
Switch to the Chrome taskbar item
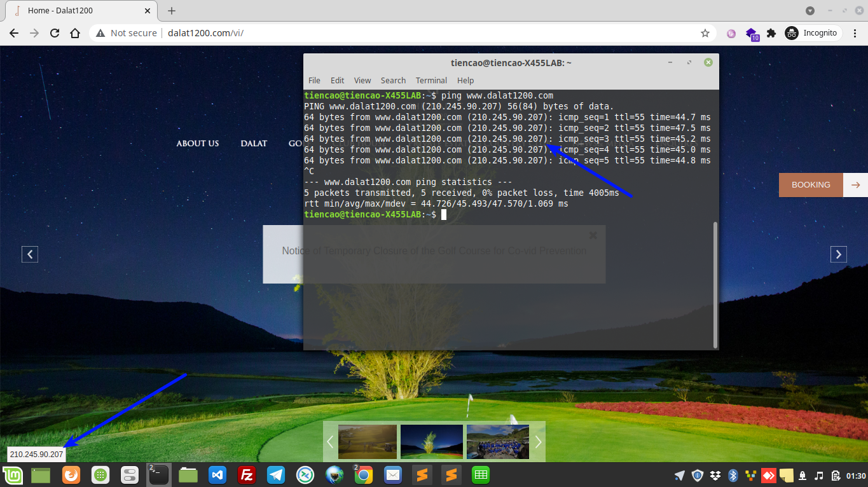(364, 475)
